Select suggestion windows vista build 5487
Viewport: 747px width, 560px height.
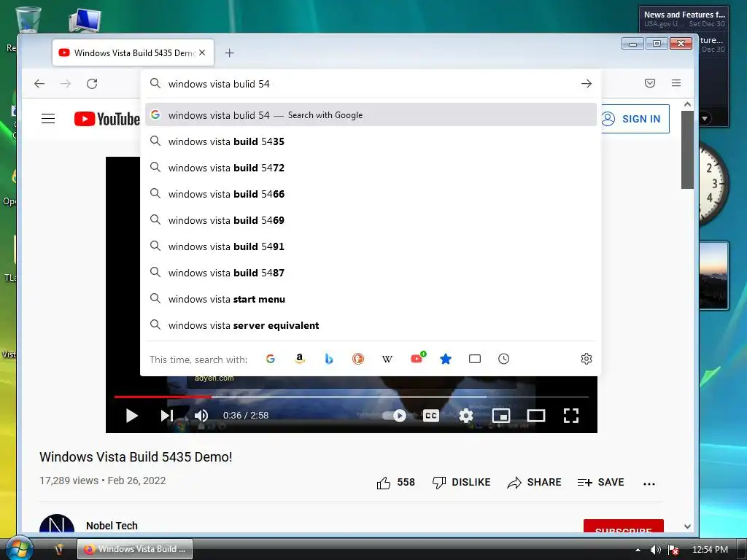tap(371, 273)
